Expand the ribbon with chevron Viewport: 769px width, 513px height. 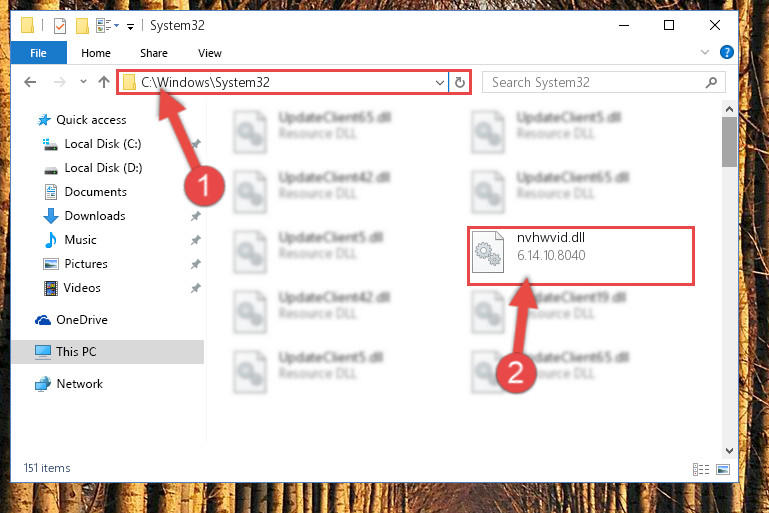pos(705,52)
